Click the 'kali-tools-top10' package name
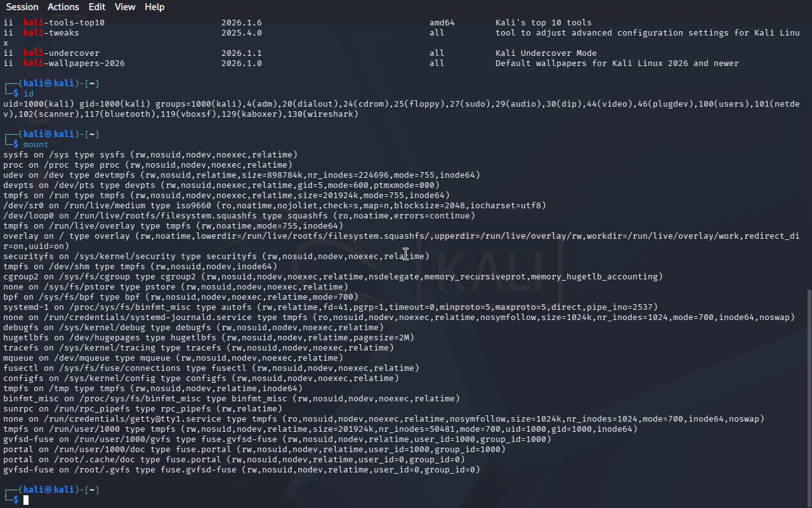The height and width of the screenshot is (508, 812). [64, 23]
